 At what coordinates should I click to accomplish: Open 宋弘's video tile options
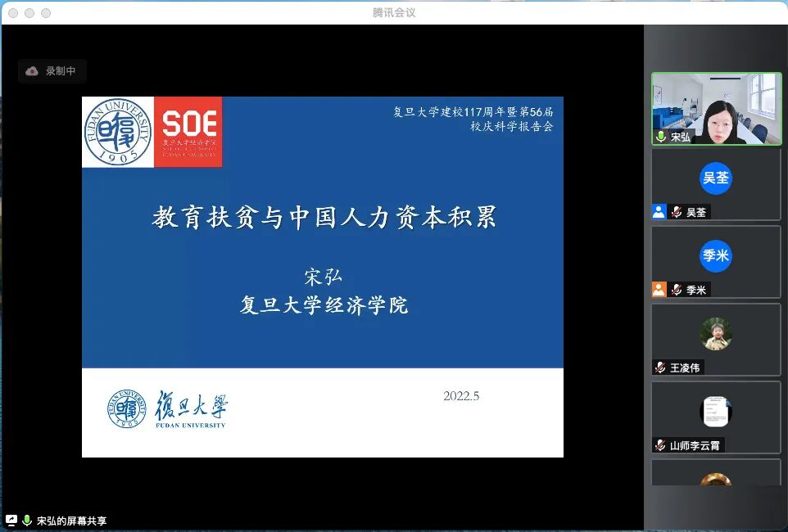coord(717,108)
